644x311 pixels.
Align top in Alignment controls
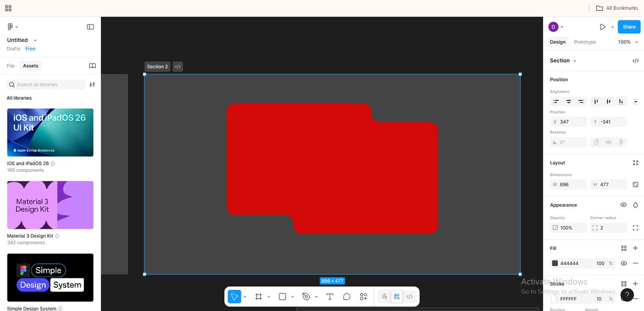596,101
